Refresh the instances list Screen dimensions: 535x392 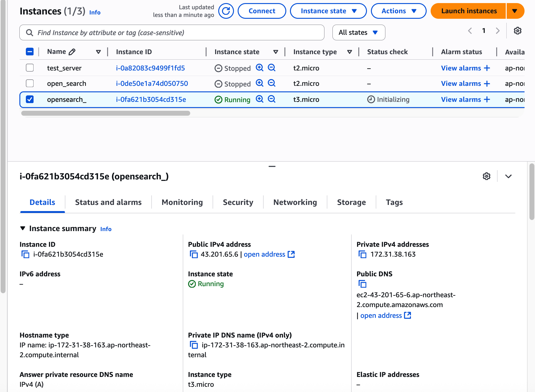(226, 11)
